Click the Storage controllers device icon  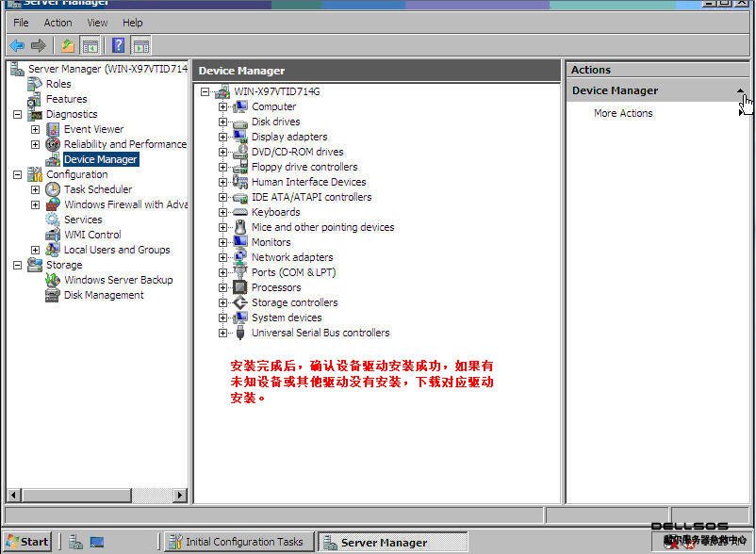[240, 302]
